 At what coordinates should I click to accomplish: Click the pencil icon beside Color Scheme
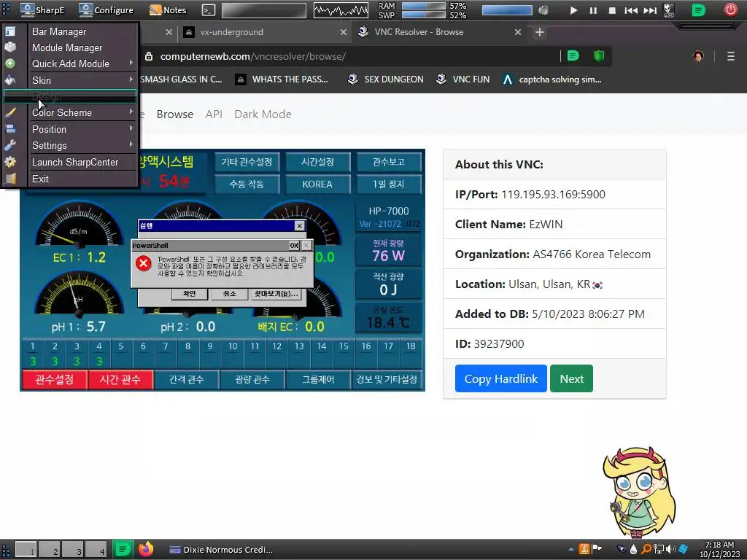tap(10, 112)
